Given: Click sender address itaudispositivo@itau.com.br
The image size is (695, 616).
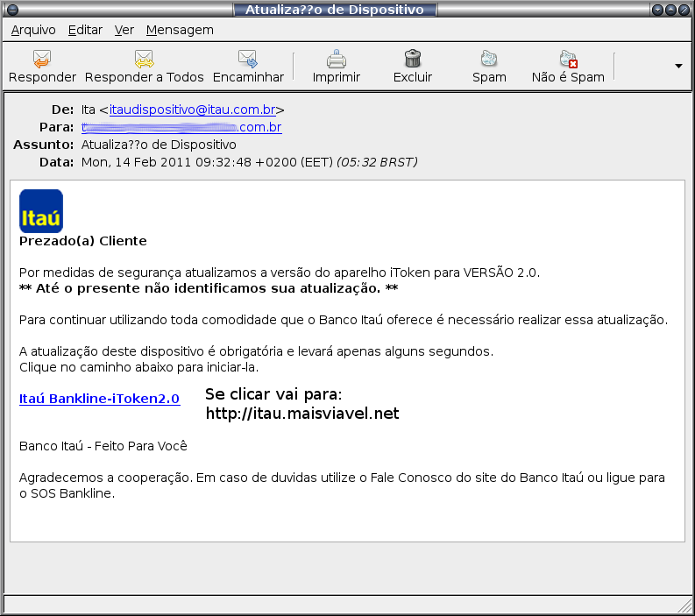Looking at the screenshot, I should [192, 110].
